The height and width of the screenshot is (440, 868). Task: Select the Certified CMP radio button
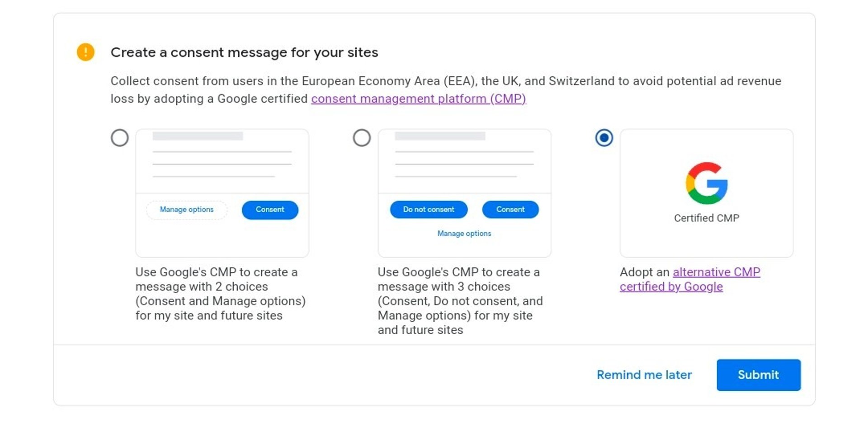click(604, 138)
